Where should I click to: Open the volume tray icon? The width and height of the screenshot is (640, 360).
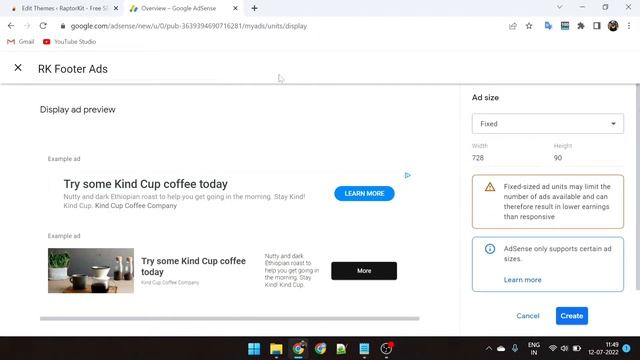pyautogui.click(x=564, y=349)
